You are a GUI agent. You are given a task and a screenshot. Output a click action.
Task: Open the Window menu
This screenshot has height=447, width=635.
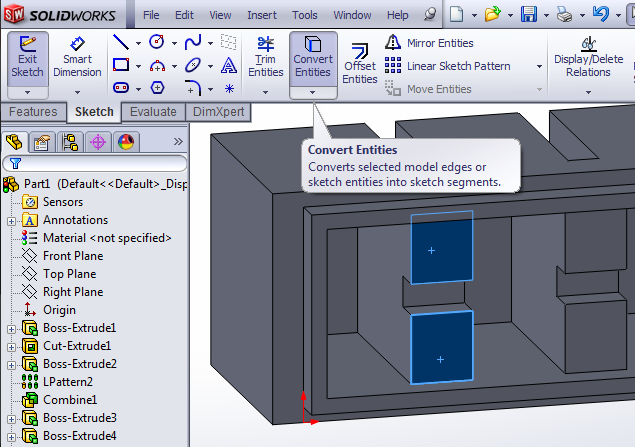pos(352,15)
